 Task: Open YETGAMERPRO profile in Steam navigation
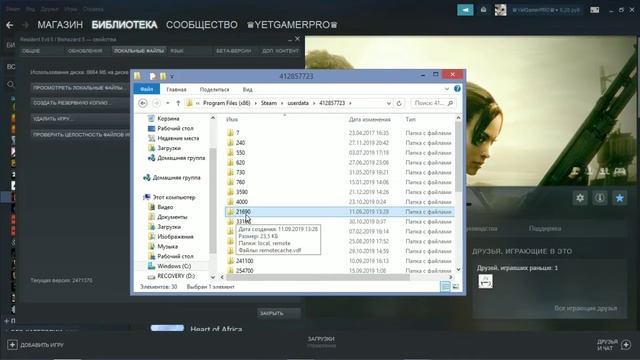(x=292, y=25)
